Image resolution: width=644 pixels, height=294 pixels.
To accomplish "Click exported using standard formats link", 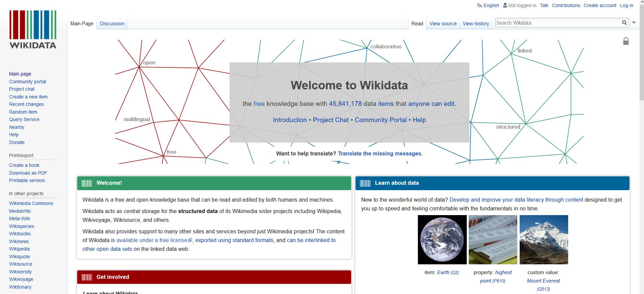I will [234, 240].
